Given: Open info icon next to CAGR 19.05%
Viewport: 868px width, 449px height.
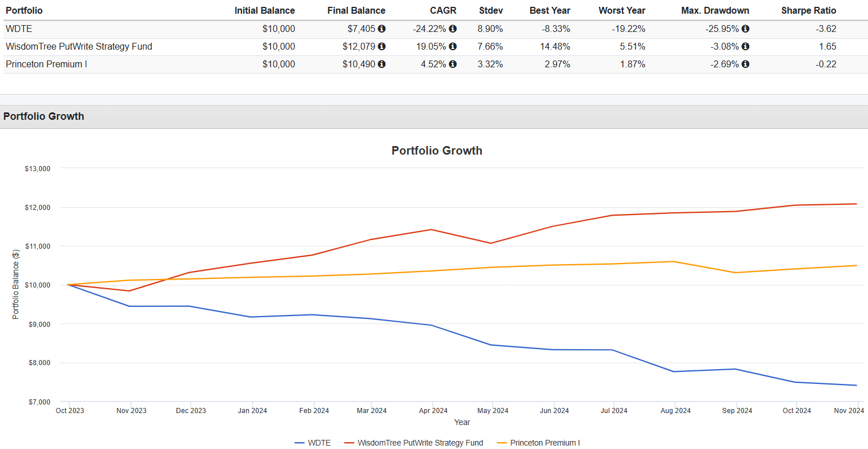Looking at the screenshot, I should coord(453,46).
